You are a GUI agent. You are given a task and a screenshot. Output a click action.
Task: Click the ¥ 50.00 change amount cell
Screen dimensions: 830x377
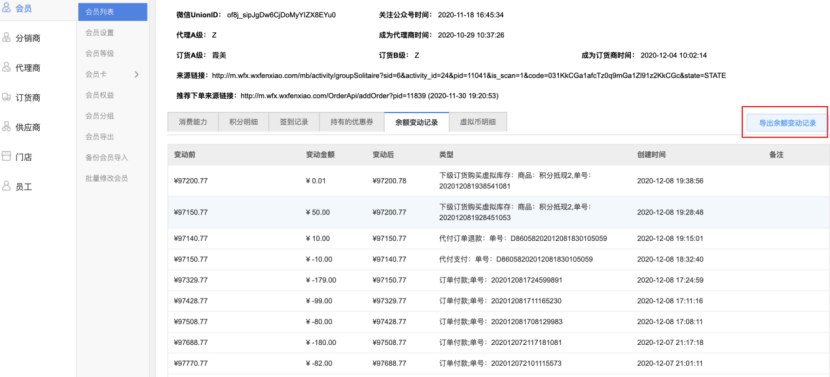[318, 212]
